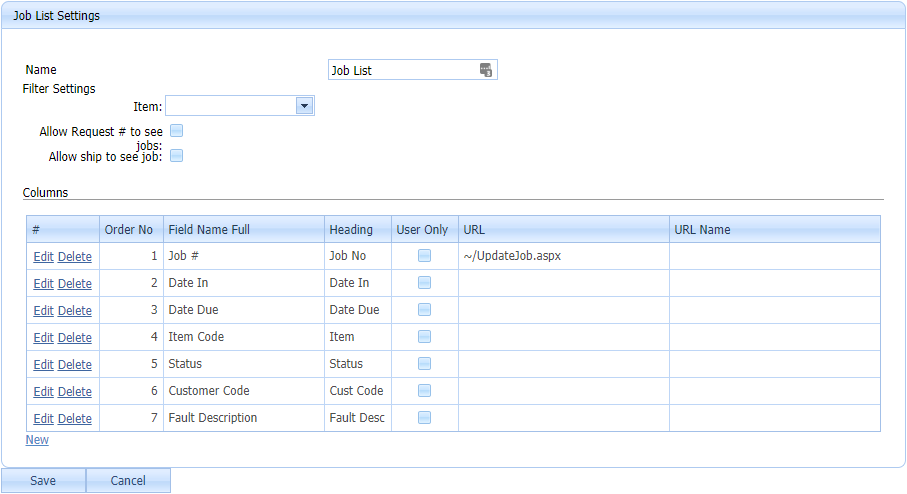The width and height of the screenshot is (907, 494).
Task: Click the Item combo box input
Action: tap(231, 106)
